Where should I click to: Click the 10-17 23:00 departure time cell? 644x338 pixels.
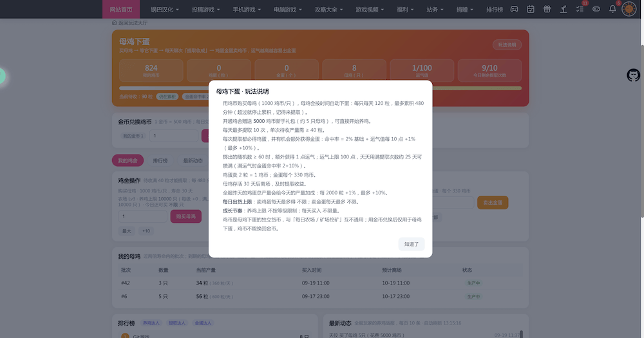pyautogui.click(x=396, y=296)
